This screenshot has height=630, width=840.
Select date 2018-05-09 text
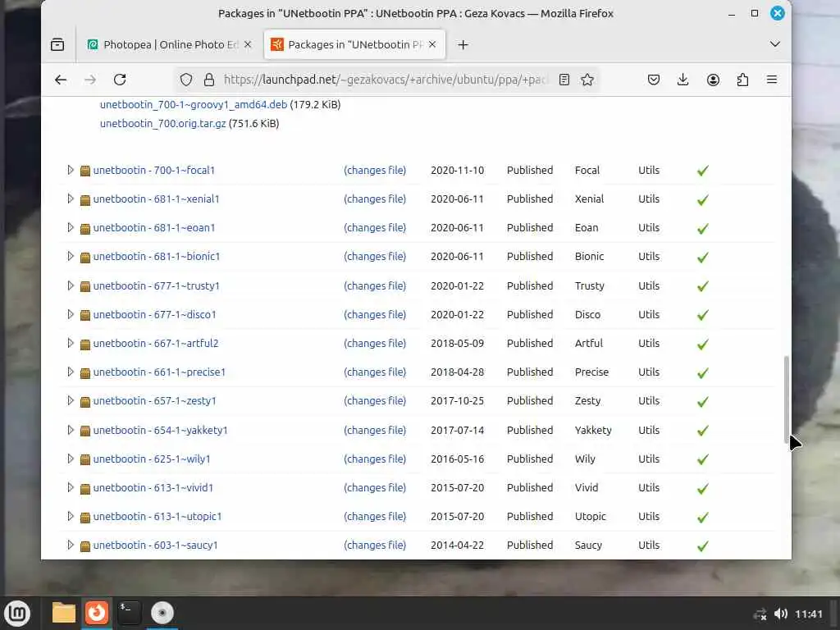457,344
